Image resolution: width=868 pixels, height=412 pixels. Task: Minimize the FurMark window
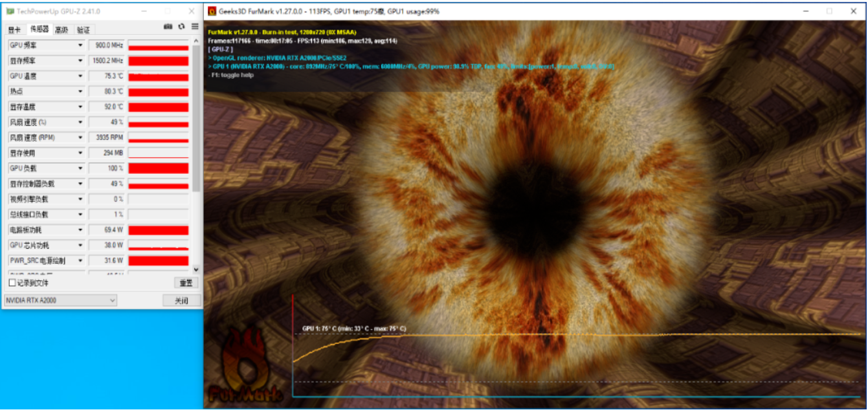806,11
